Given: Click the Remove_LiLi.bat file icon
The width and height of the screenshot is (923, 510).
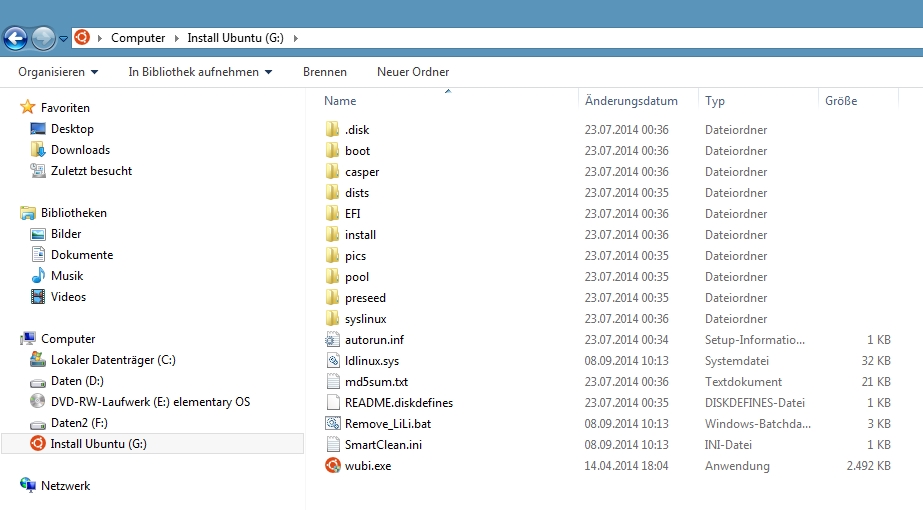Looking at the screenshot, I should point(333,423).
